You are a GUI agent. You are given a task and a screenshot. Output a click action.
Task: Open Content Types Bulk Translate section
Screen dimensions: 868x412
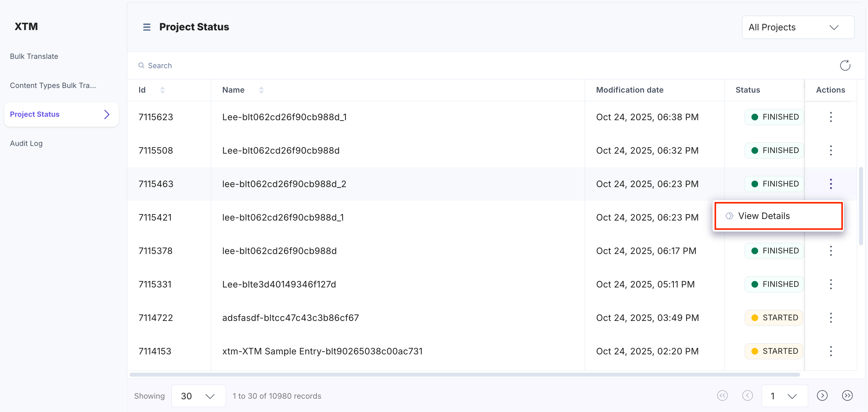pos(53,85)
